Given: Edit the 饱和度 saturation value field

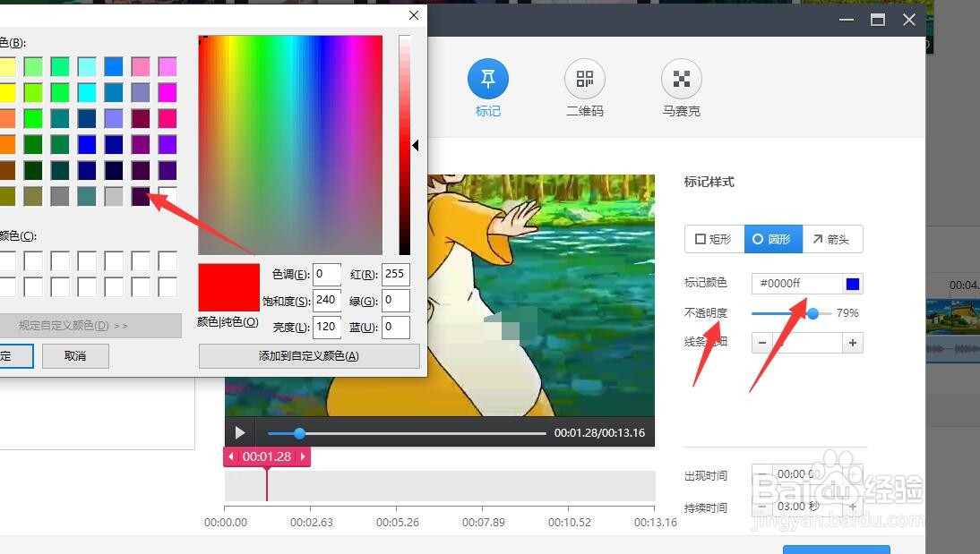Looking at the screenshot, I should pos(327,301).
